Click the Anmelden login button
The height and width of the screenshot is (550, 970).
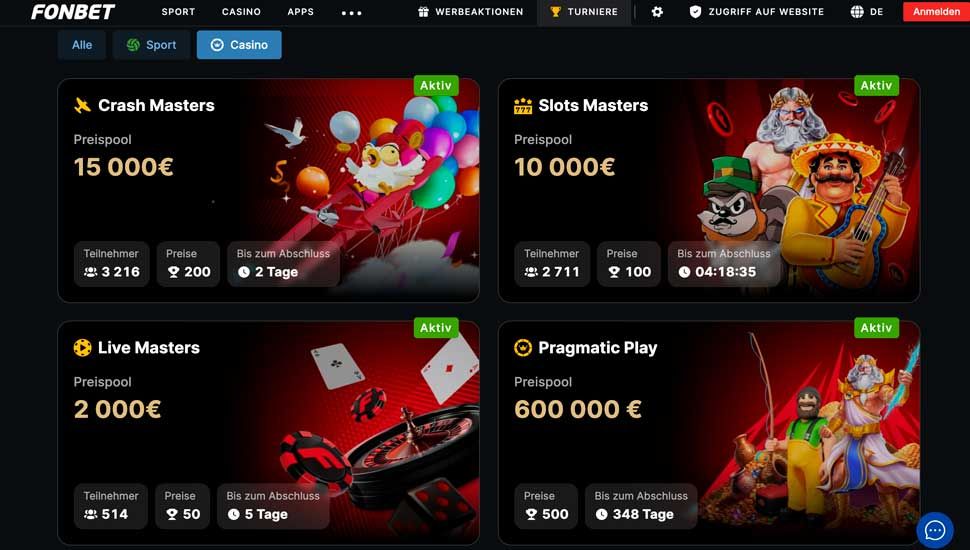[x=936, y=12]
